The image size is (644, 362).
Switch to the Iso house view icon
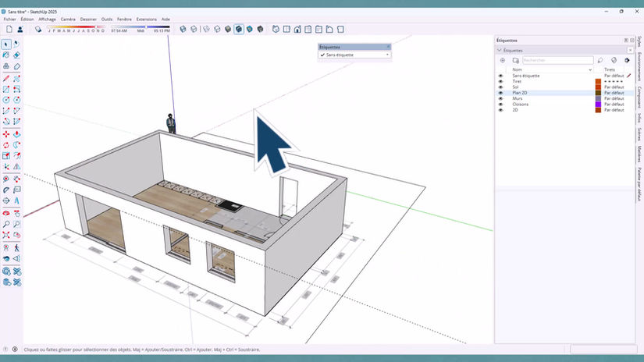[x=276, y=29]
